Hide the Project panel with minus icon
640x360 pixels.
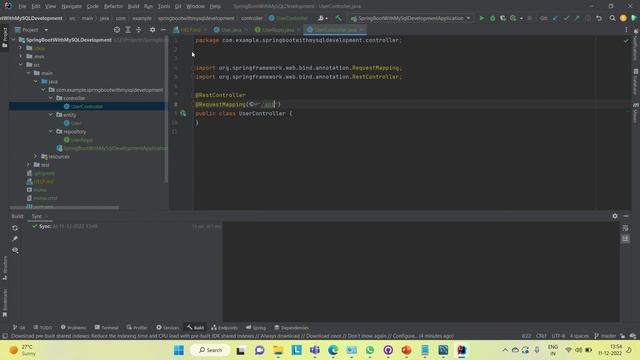pos(163,30)
